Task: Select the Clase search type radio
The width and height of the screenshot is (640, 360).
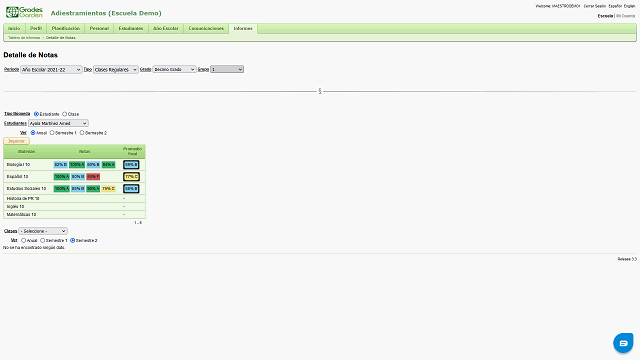Action: coord(64,114)
